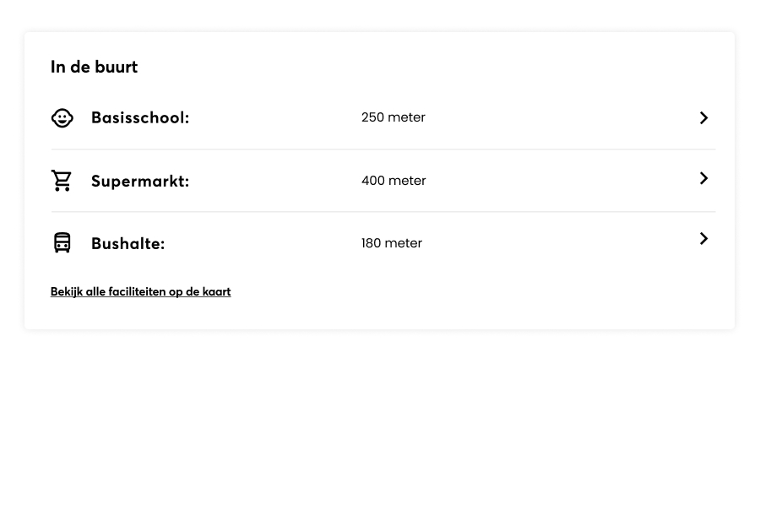
Task: Click the 'In de buurt' heading
Action: click(94, 68)
